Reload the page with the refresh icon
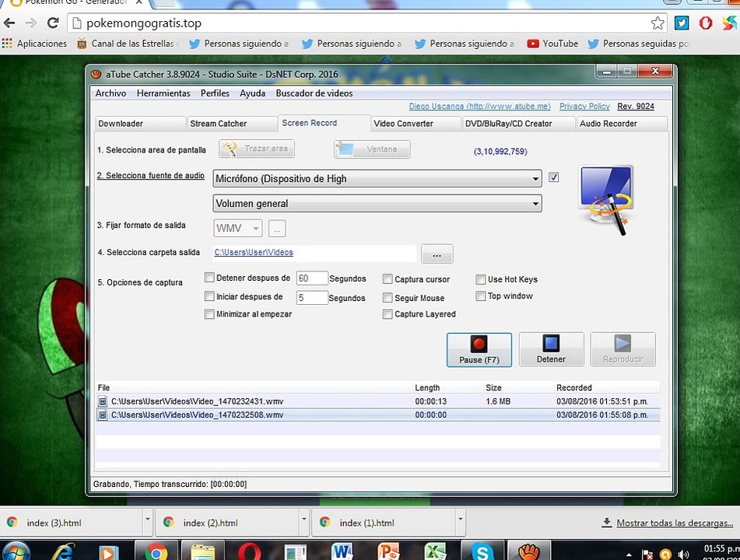 pos(54,23)
